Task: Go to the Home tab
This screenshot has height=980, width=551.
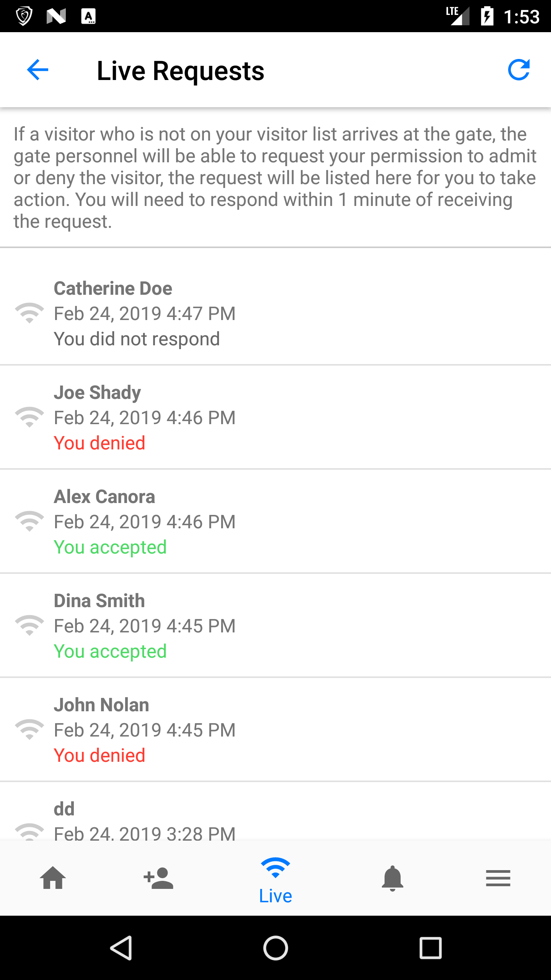Action: (x=53, y=877)
